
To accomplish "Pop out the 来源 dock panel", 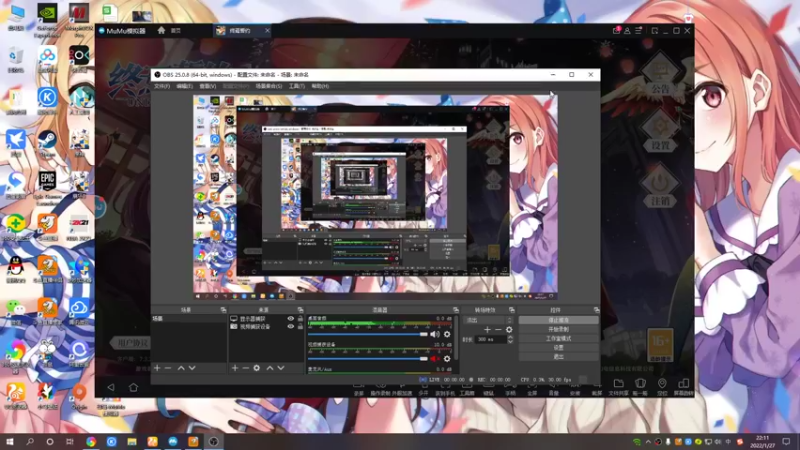I will point(300,310).
